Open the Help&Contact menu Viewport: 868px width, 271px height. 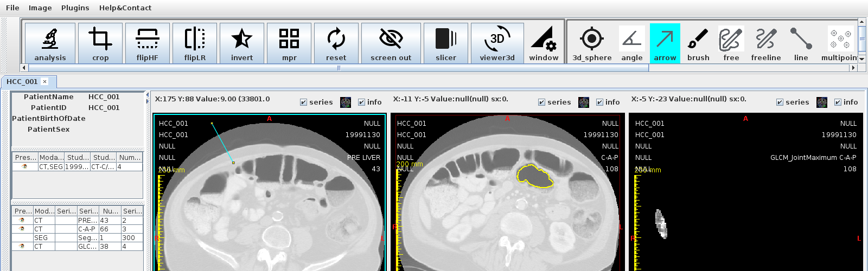click(x=125, y=8)
